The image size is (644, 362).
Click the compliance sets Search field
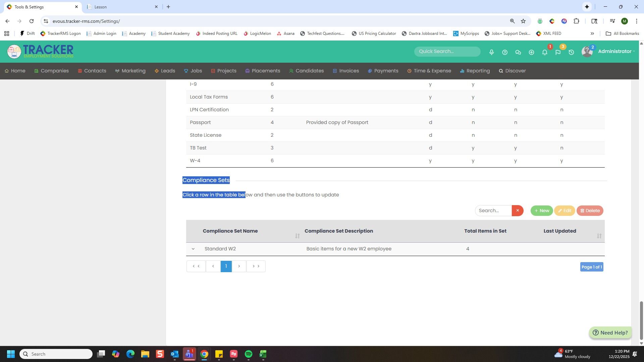point(493,210)
